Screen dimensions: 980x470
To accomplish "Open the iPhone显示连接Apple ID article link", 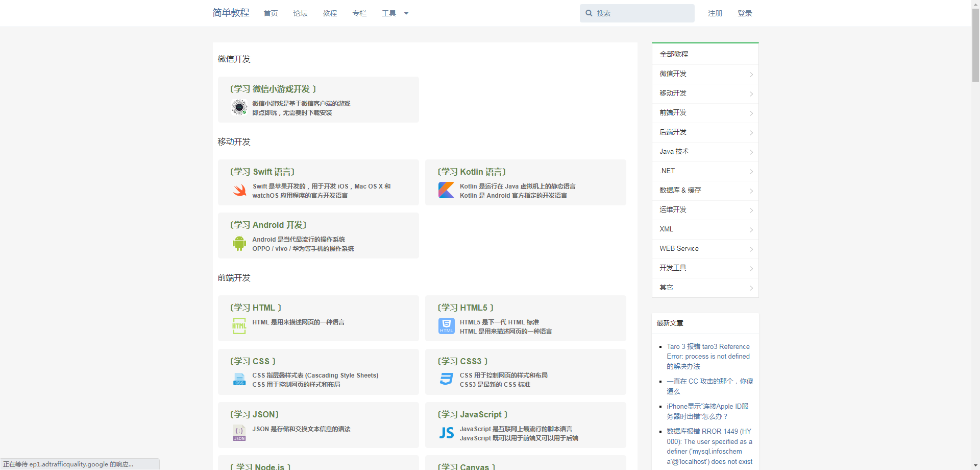I will [x=707, y=411].
